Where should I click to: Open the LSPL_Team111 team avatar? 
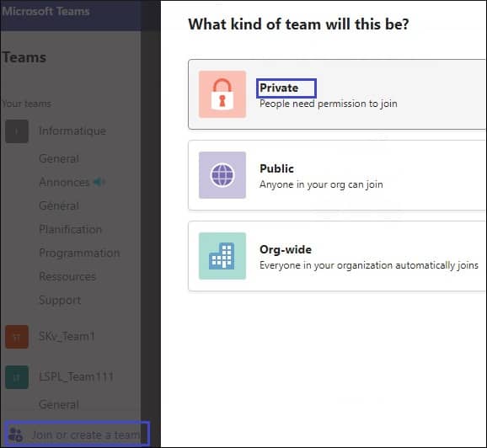click(17, 377)
